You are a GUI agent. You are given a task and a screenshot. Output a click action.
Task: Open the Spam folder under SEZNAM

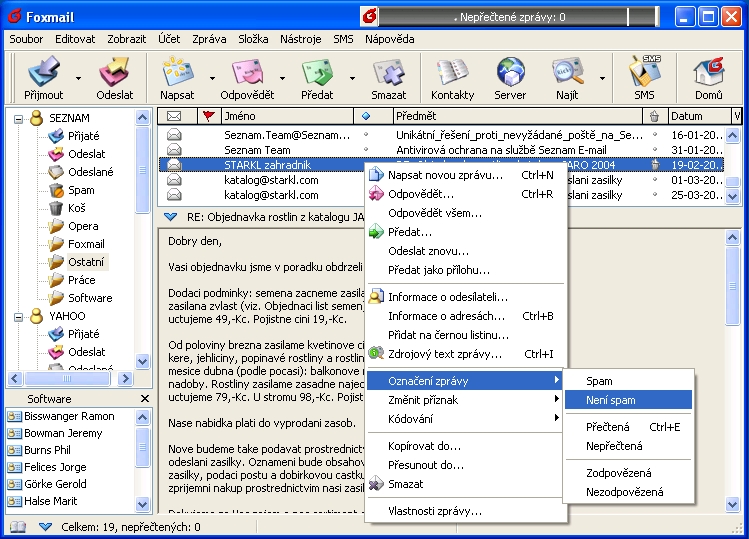tap(81, 190)
